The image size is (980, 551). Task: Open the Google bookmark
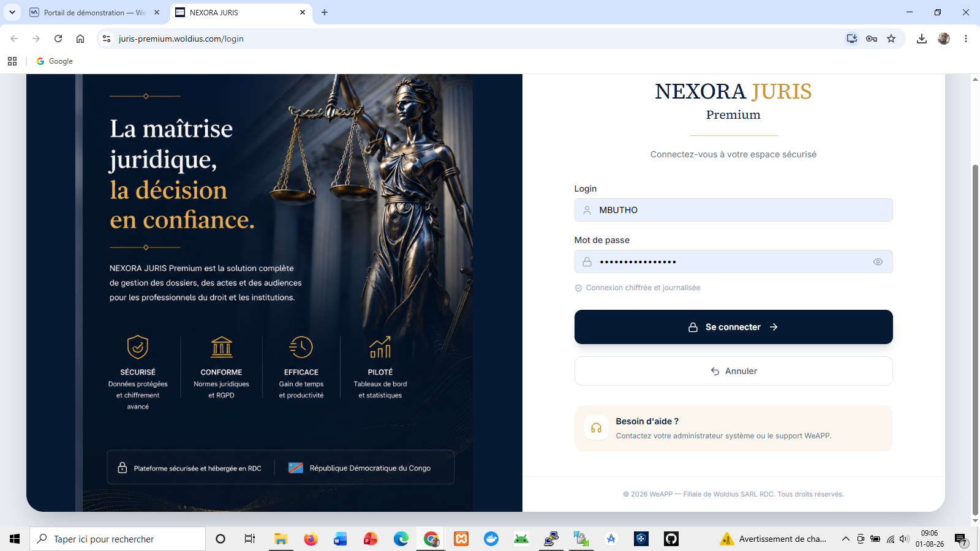pyautogui.click(x=55, y=61)
